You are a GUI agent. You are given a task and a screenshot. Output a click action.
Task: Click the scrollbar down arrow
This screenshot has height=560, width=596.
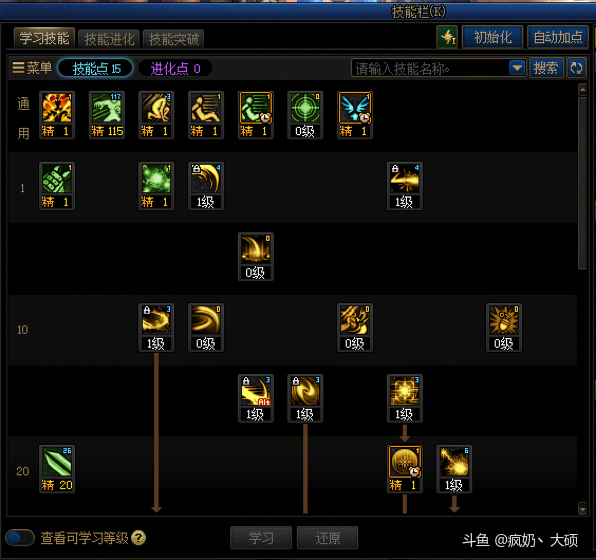click(x=582, y=508)
